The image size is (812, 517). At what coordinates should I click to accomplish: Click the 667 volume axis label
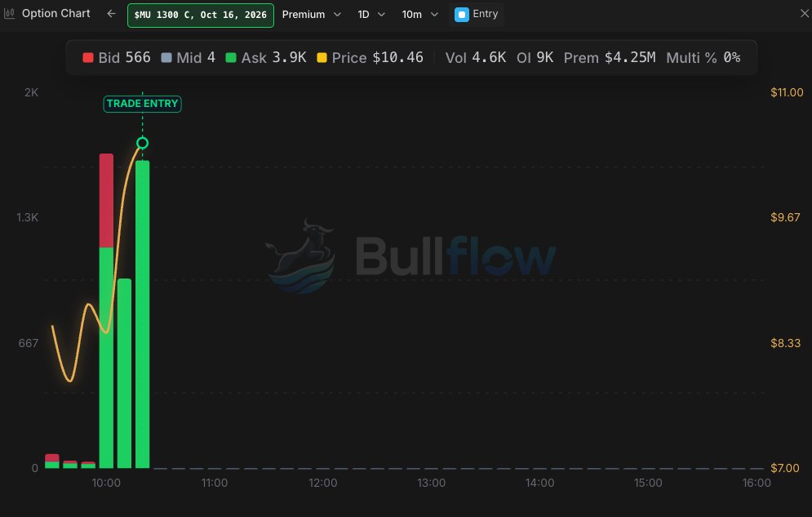[x=28, y=343]
